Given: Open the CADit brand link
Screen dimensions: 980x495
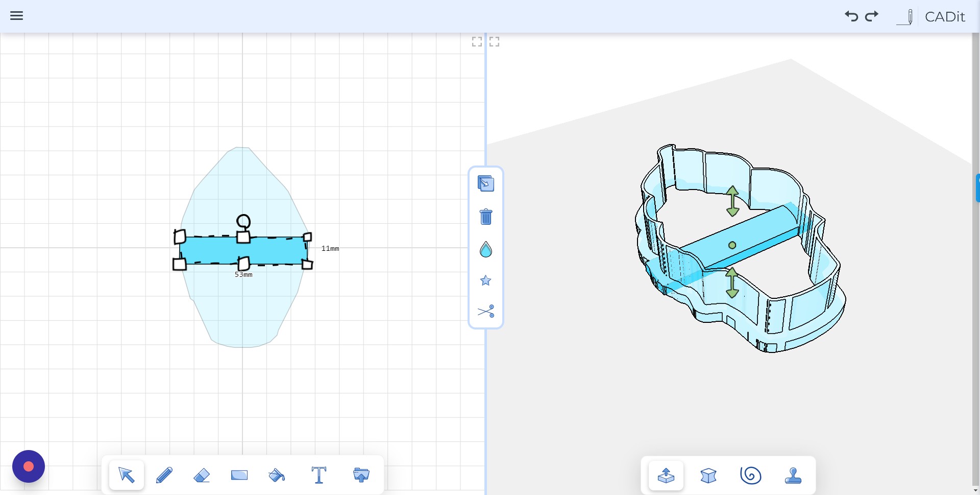Looking at the screenshot, I should click(945, 17).
